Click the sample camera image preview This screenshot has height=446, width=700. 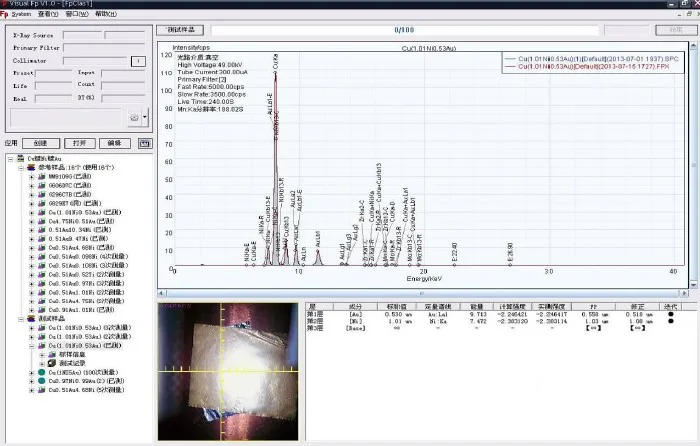pyautogui.click(x=228, y=371)
